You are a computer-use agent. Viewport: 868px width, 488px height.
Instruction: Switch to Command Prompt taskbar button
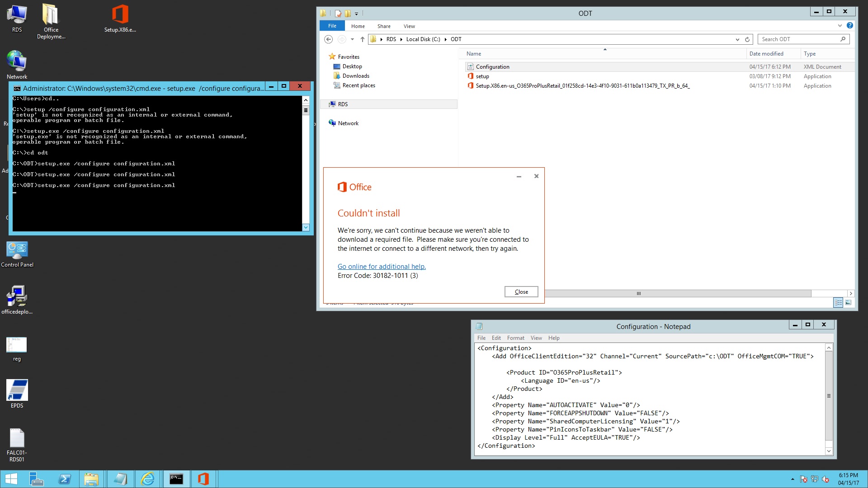tap(176, 479)
